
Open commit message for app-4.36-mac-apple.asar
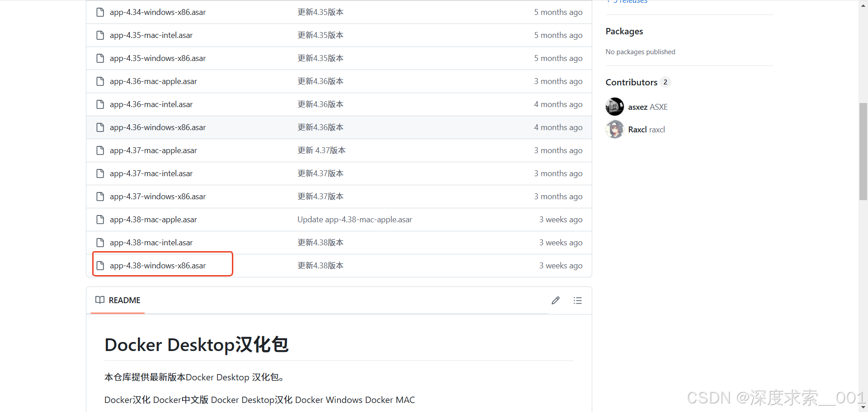point(321,81)
